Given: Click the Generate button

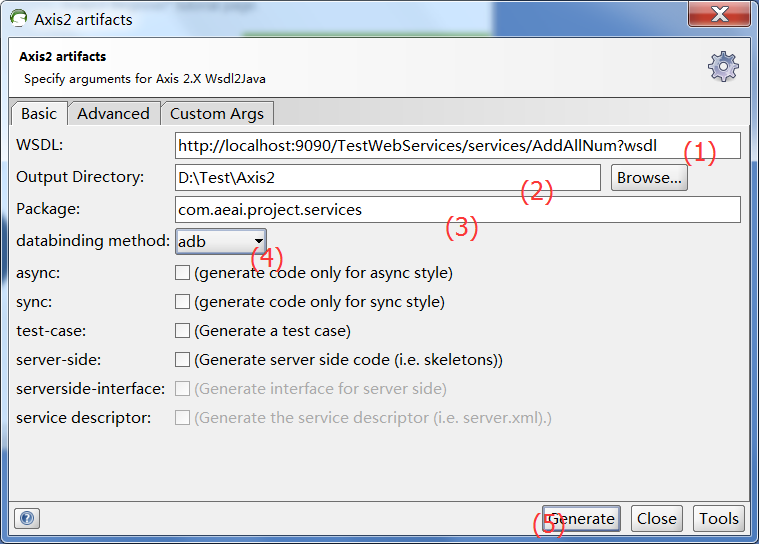Looking at the screenshot, I should click(581, 518).
